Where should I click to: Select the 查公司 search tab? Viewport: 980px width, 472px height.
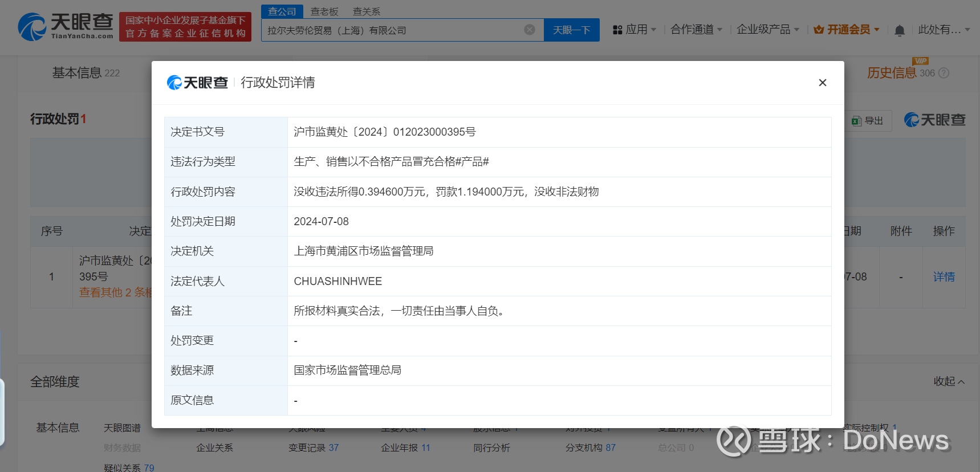tap(282, 11)
